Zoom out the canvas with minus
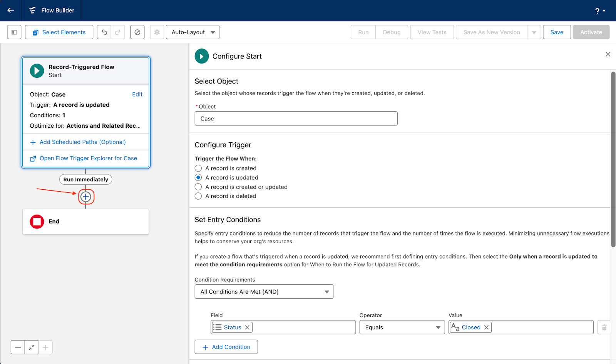Screen dimensions: 616x364 click(18, 347)
